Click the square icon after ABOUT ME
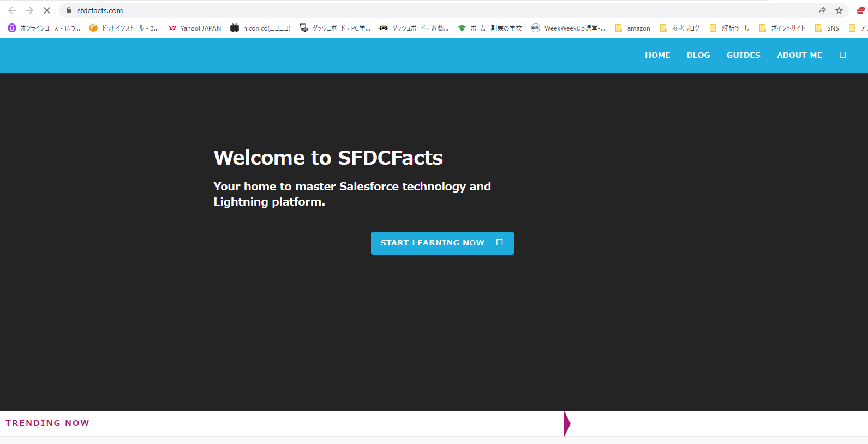Viewport: 868px width, 444px height. pyautogui.click(x=842, y=55)
